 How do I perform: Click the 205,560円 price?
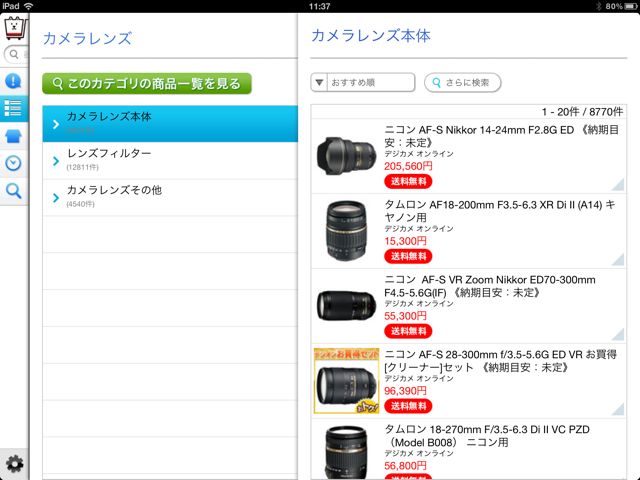pos(408,166)
